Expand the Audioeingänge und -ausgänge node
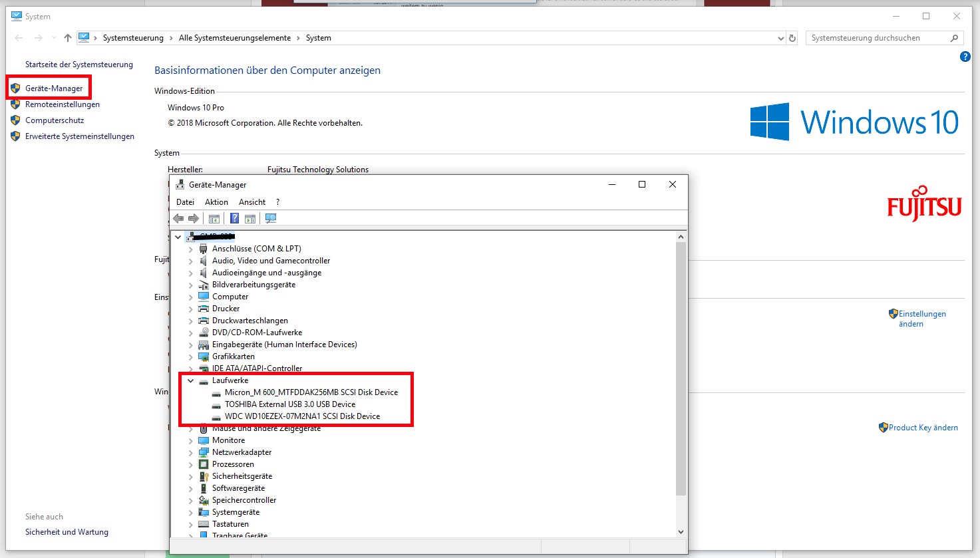980x558 pixels. [x=191, y=273]
